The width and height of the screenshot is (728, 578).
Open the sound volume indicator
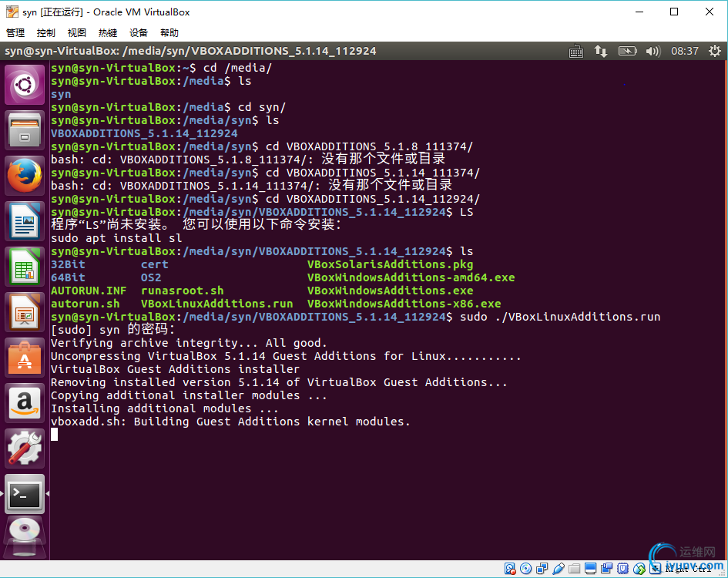[653, 51]
